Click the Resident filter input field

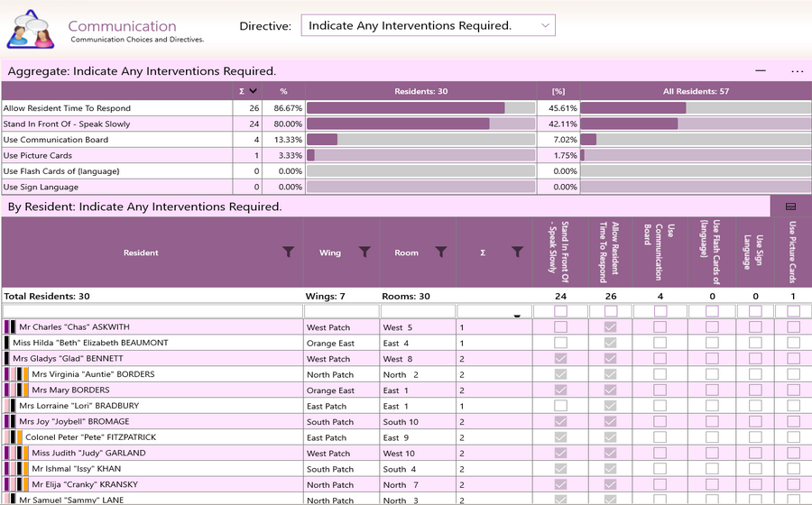point(152,311)
